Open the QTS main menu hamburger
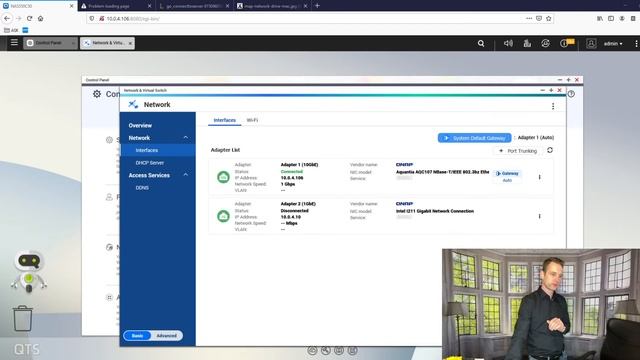 14,42
